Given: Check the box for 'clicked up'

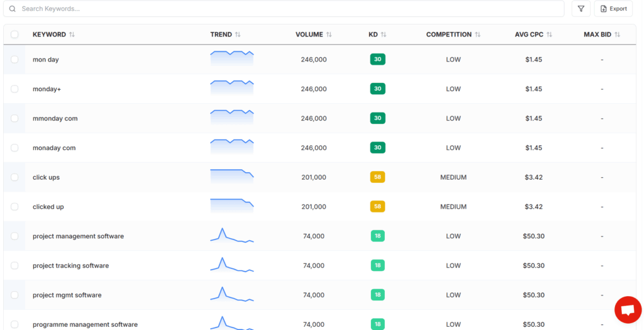Looking at the screenshot, I should click(x=14, y=206).
